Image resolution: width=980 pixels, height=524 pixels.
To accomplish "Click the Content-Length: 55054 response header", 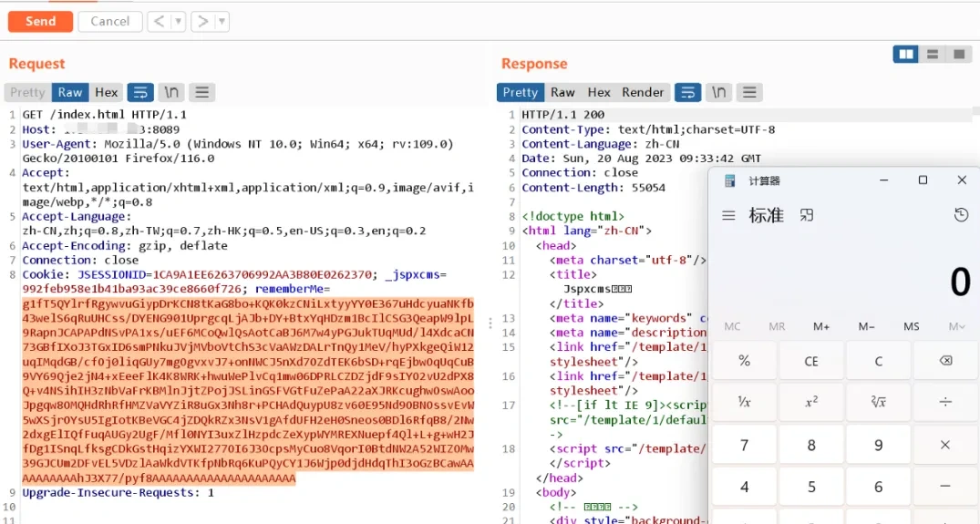I will 593,188.
